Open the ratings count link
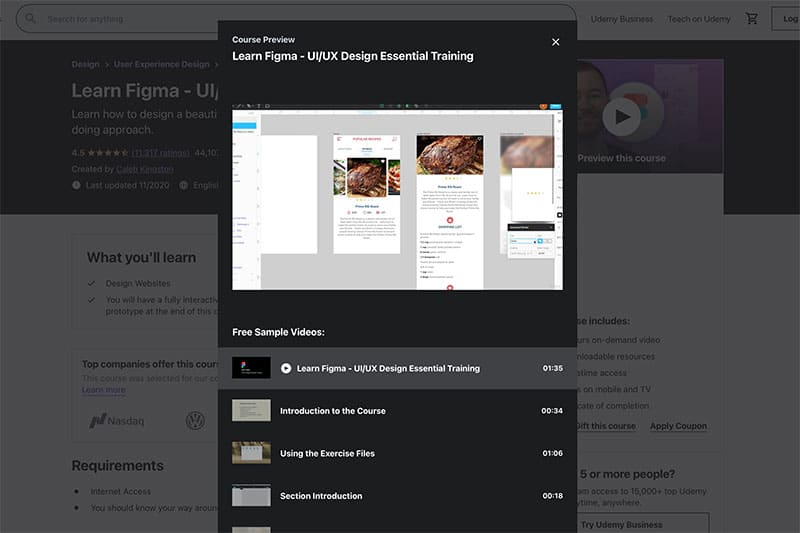 (x=160, y=153)
